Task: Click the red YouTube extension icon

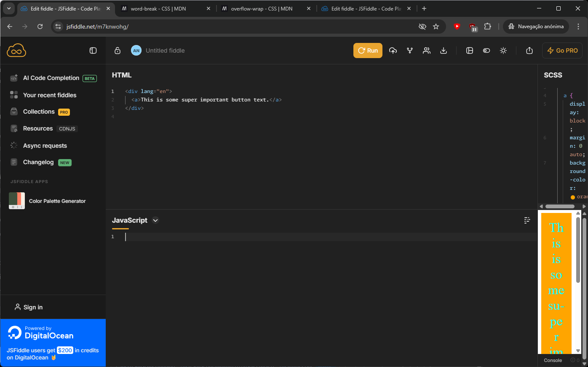Action: coord(457,27)
